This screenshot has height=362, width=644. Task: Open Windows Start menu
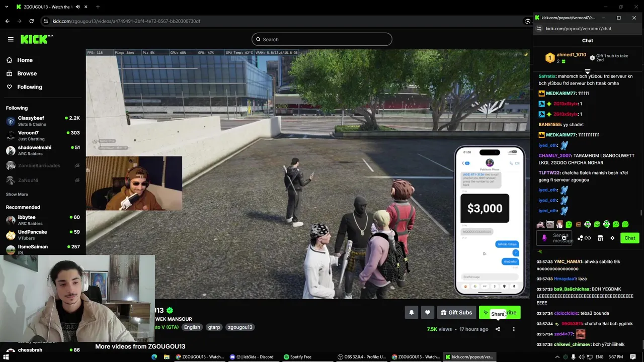(x=6, y=357)
